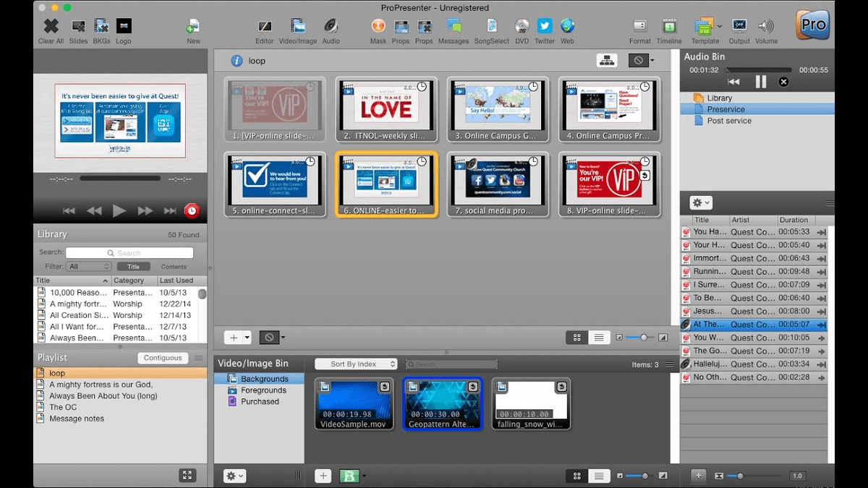Select Post service in Audio Bin
868x488 pixels.
[x=728, y=121]
